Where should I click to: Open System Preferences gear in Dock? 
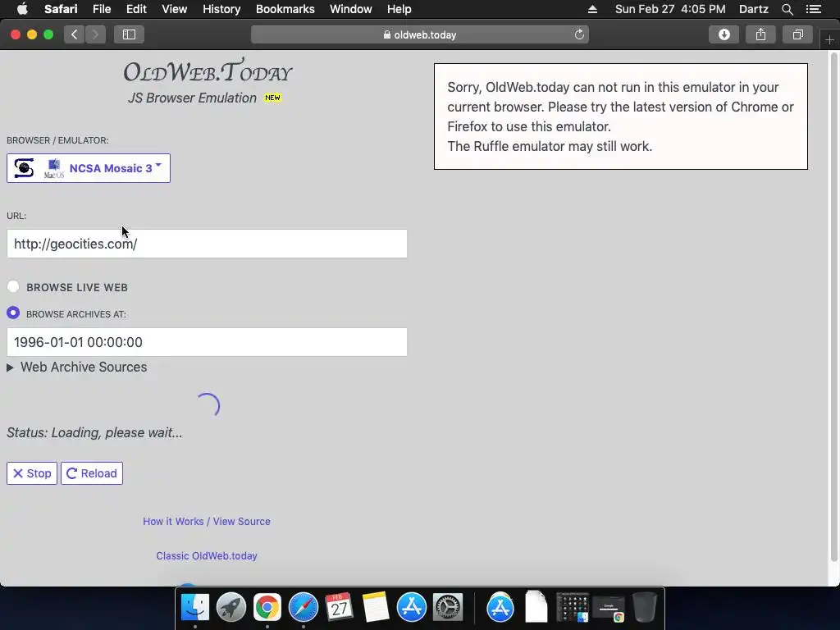click(448, 607)
